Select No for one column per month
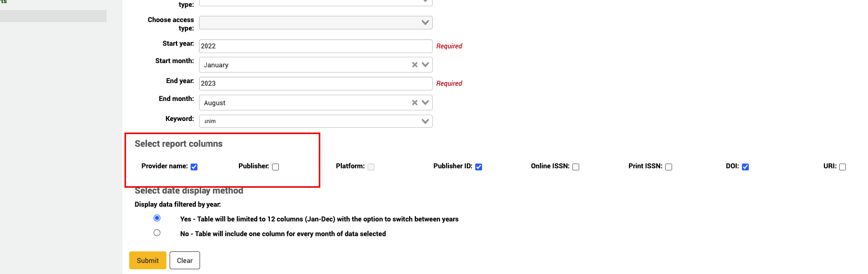This screenshot has width=868, height=274. [157, 233]
